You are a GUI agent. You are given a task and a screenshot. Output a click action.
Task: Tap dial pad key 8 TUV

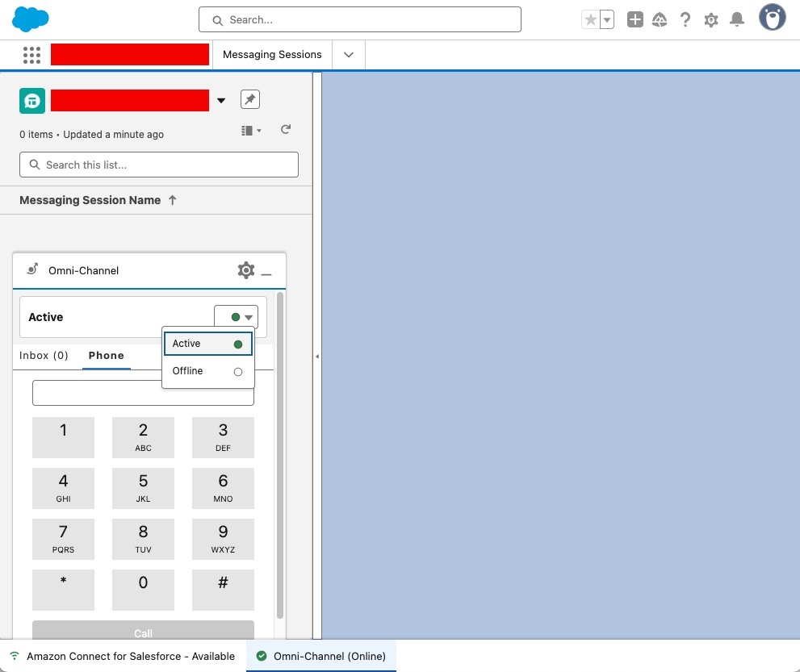click(143, 540)
